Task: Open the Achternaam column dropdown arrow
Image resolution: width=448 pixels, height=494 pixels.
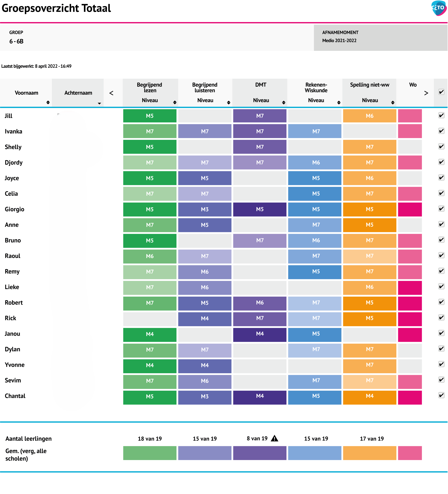Action: 99,103
